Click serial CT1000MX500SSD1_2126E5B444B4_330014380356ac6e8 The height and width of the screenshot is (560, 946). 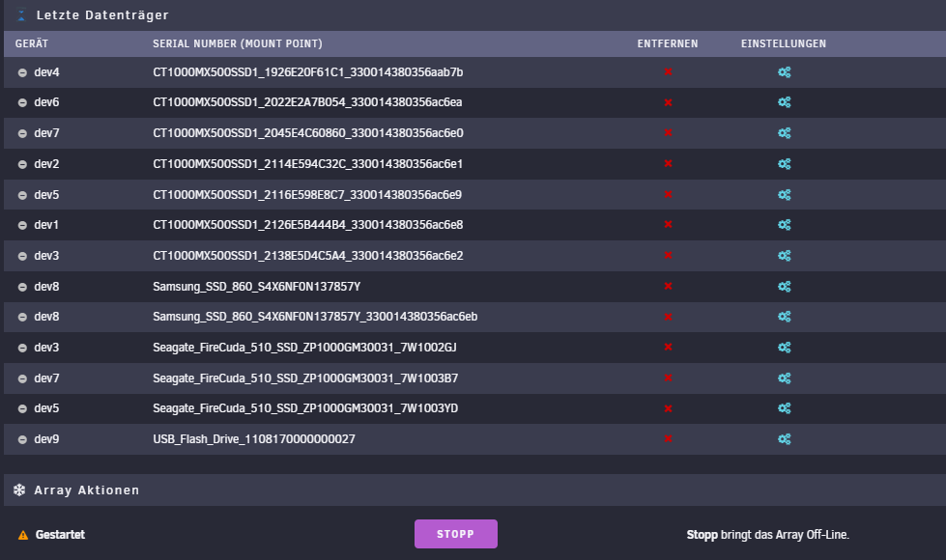click(307, 225)
